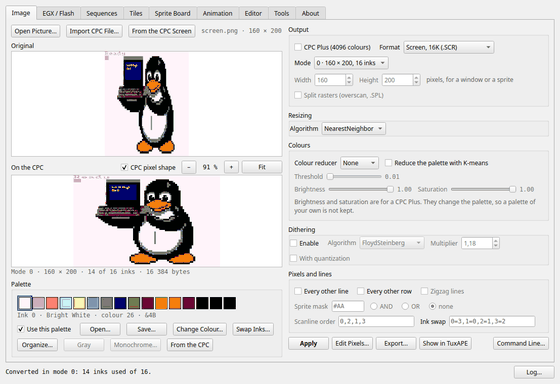560x384 pixels.
Task: Open the Editor tab
Action: coord(253,14)
